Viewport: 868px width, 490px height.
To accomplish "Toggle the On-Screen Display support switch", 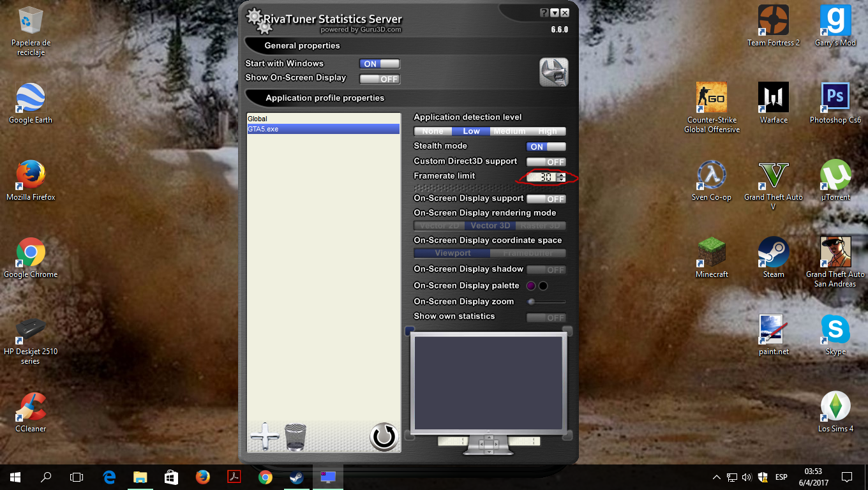I will [x=546, y=199].
